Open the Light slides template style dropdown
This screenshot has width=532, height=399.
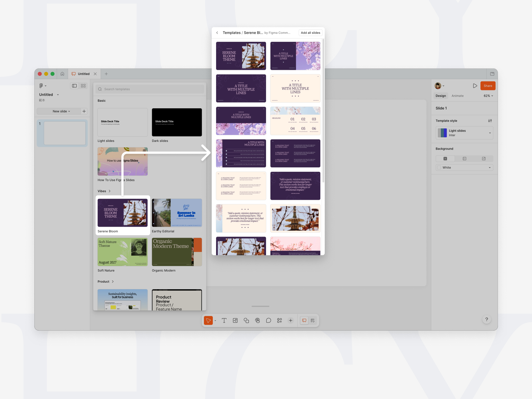[x=464, y=133]
